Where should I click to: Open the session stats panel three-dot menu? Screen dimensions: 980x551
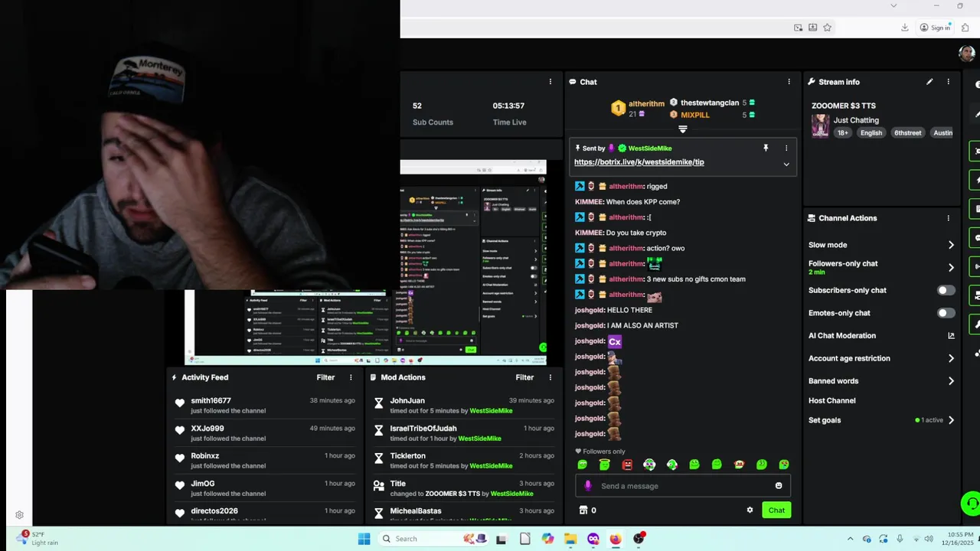(x=550, y=82)
